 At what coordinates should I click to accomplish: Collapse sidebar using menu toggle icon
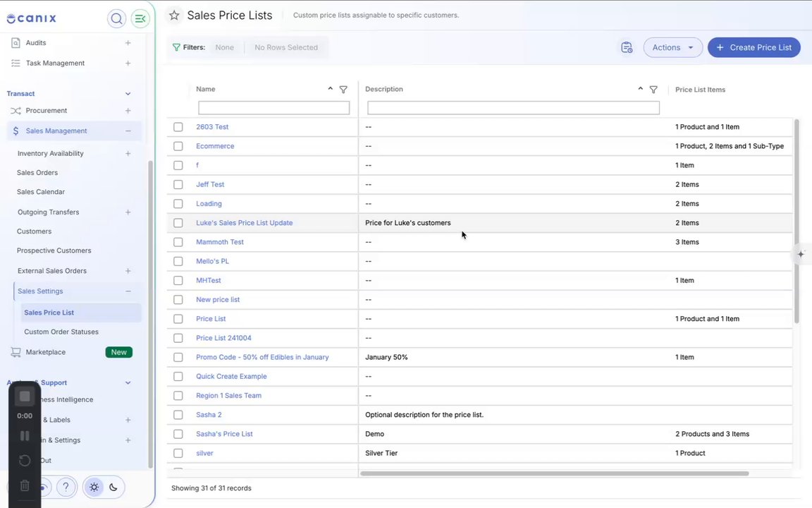(140, 18)
